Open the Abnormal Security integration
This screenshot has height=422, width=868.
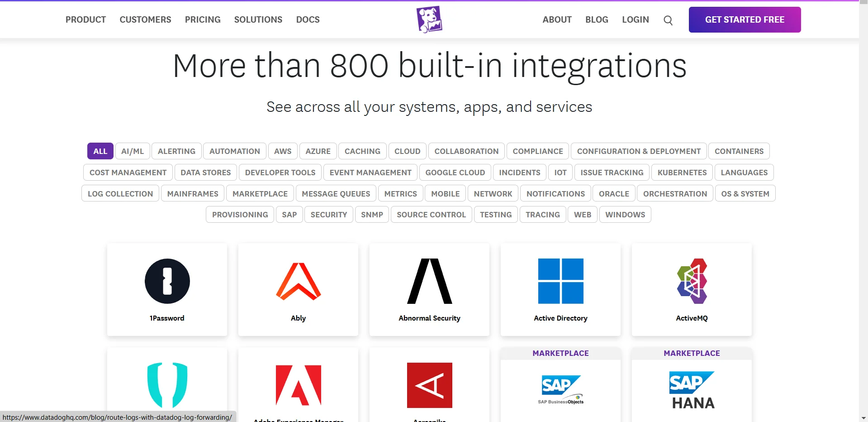[429, 281]
